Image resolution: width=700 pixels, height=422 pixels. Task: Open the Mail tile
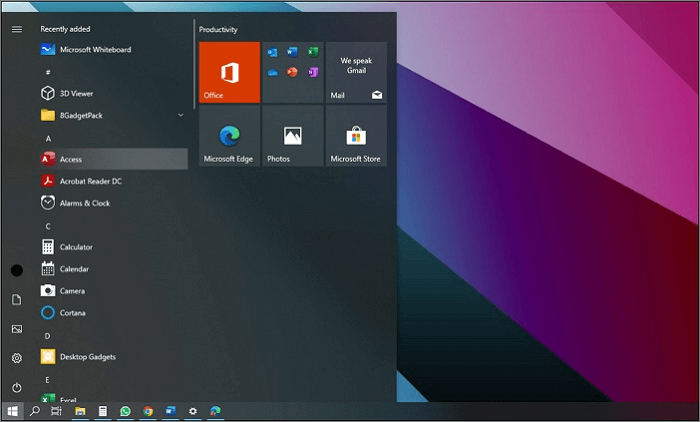(356, 72)
